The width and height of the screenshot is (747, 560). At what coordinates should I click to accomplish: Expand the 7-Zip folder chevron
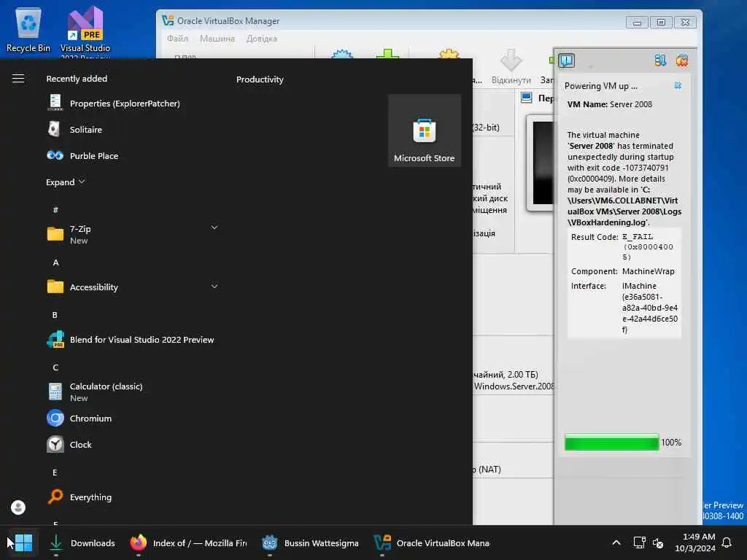coord(214,227)
